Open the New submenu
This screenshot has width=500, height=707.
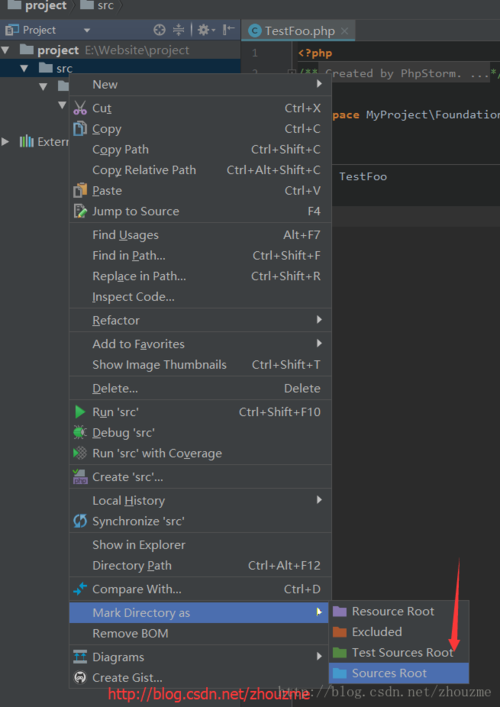(200, 85)
